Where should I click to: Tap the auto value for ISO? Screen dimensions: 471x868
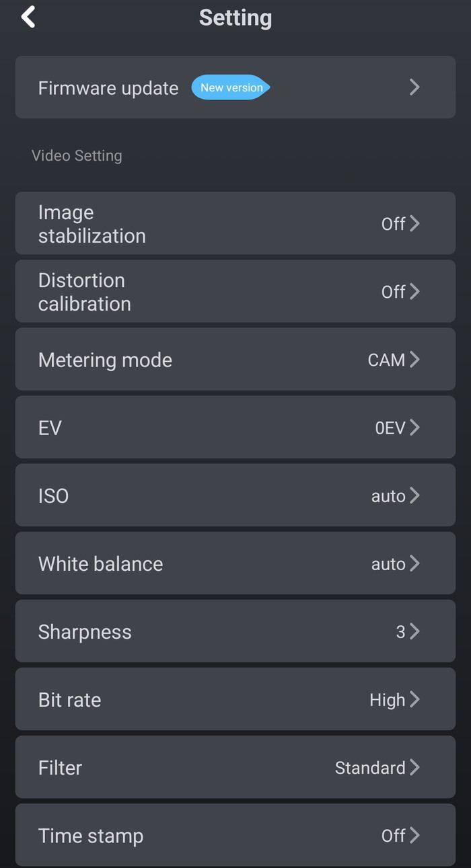click(x=388, y=496)
